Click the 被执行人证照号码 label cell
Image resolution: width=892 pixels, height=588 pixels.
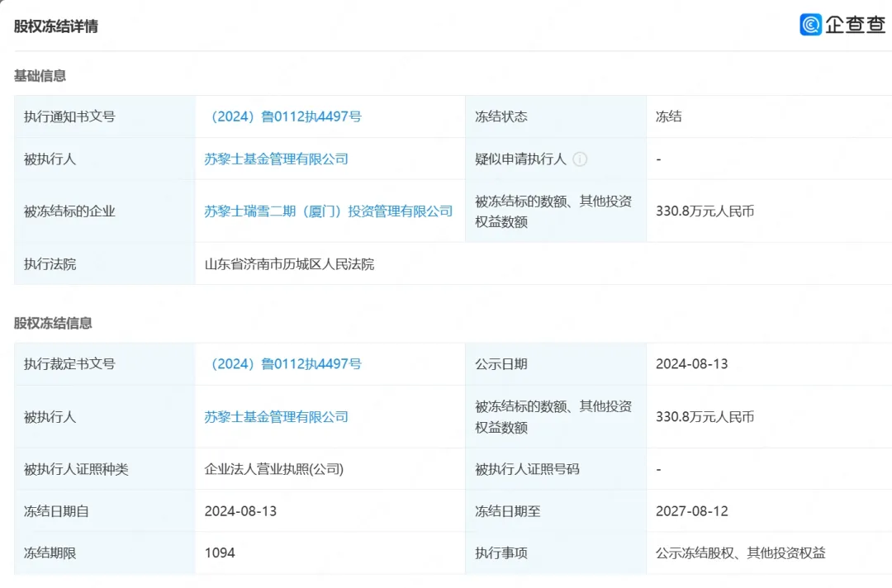coord(556,469)
